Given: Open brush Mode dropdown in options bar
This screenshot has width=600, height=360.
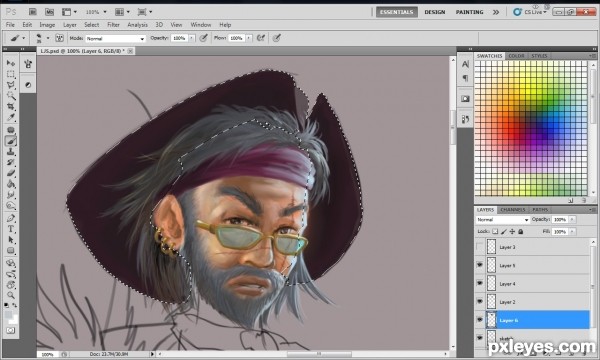Looking at the screenshot, I should (116, 38).
